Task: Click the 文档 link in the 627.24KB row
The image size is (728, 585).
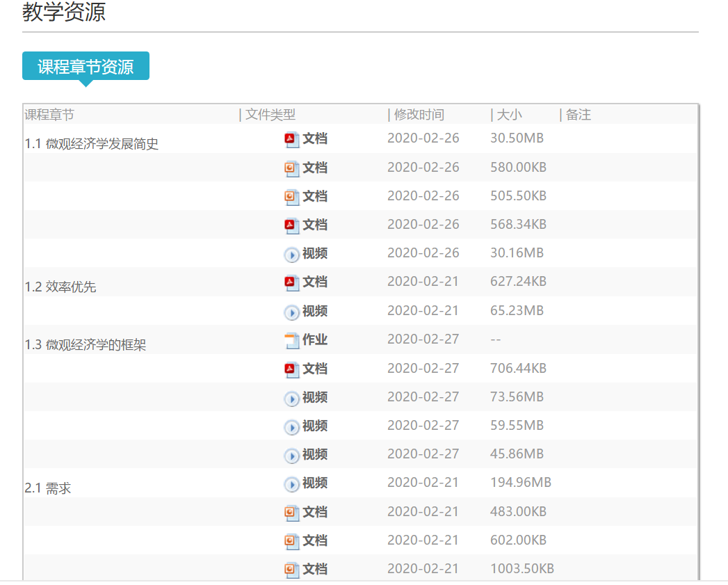Action: click(x=315, y=282)
